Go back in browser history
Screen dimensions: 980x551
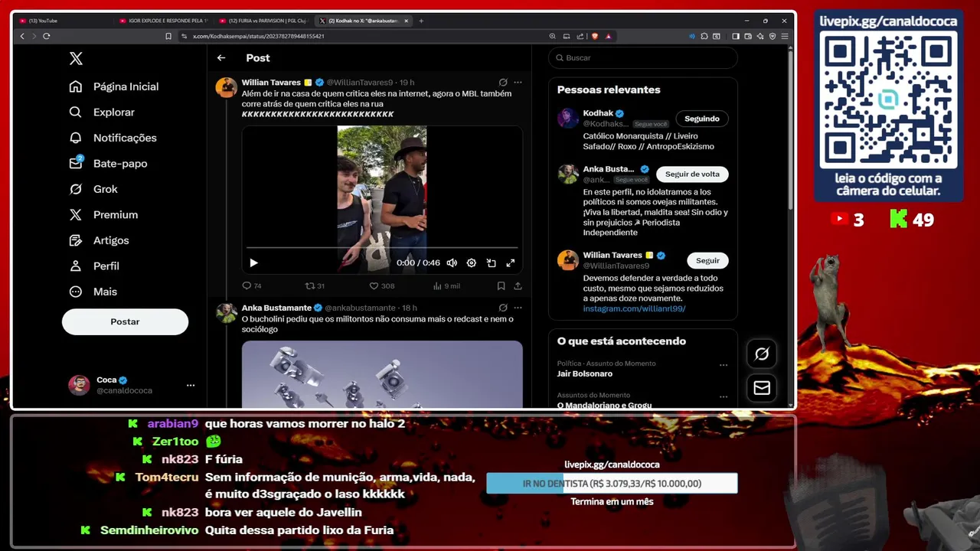click(x=22, y=36)
